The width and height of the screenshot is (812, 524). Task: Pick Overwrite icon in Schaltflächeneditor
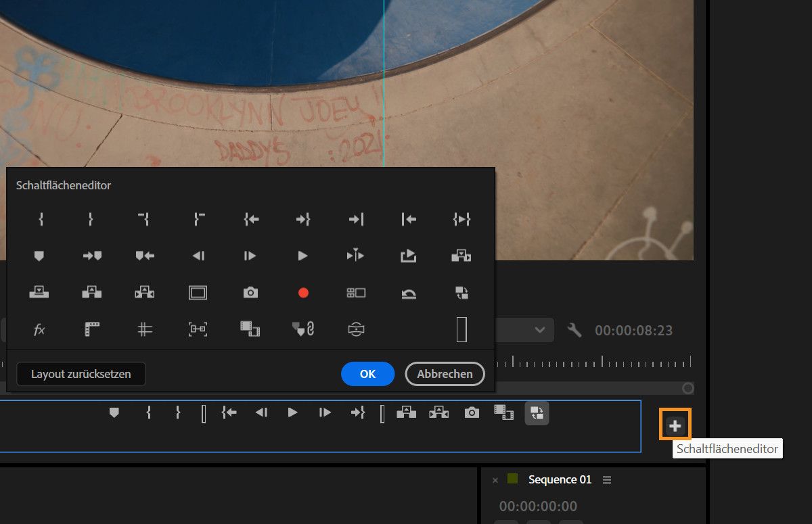pyautogui.click(x=39, y=292)
